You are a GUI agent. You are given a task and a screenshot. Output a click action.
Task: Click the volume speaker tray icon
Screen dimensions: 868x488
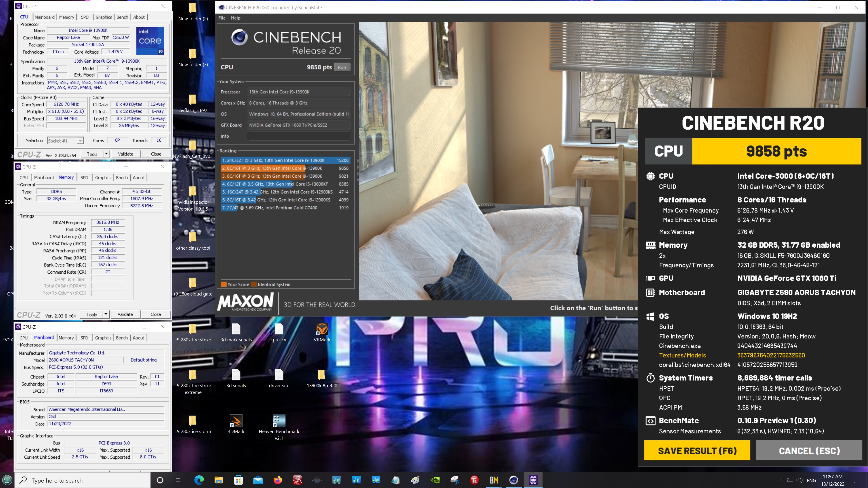(x=799, y=480)
